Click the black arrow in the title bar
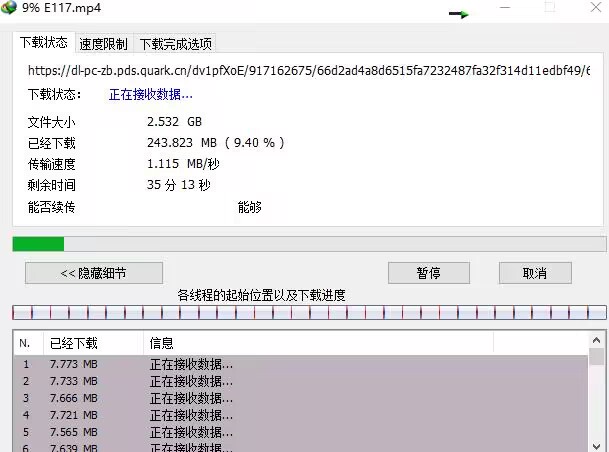This screenshot has height=452, width=609. click(459, 14)
